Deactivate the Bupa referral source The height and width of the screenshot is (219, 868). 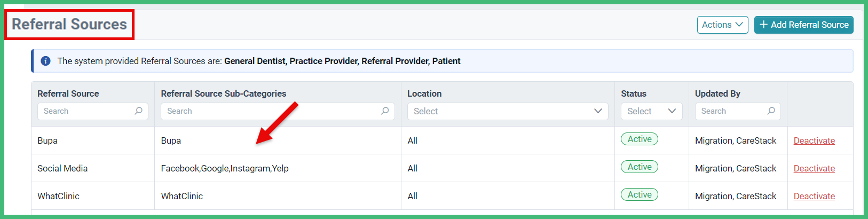point(814,140)
